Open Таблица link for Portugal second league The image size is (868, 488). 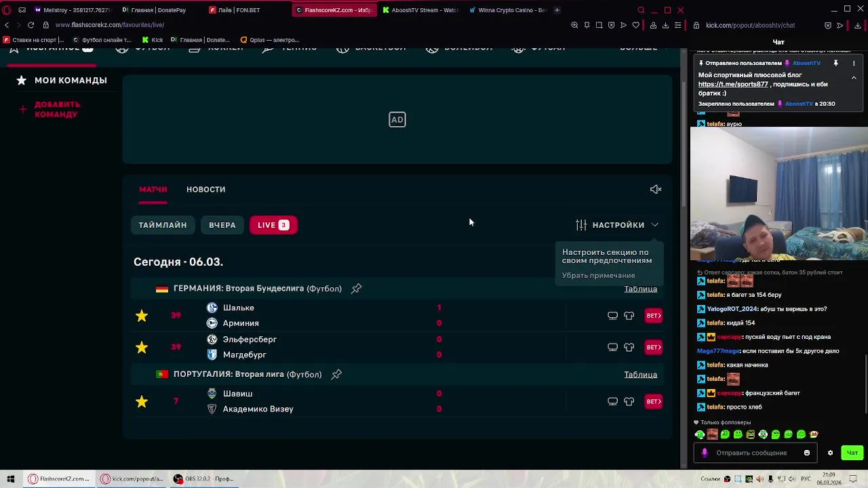[640, 374]
